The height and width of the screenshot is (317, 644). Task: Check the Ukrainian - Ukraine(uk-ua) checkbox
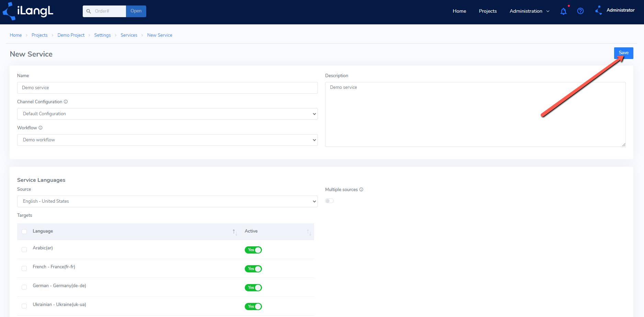24,306
